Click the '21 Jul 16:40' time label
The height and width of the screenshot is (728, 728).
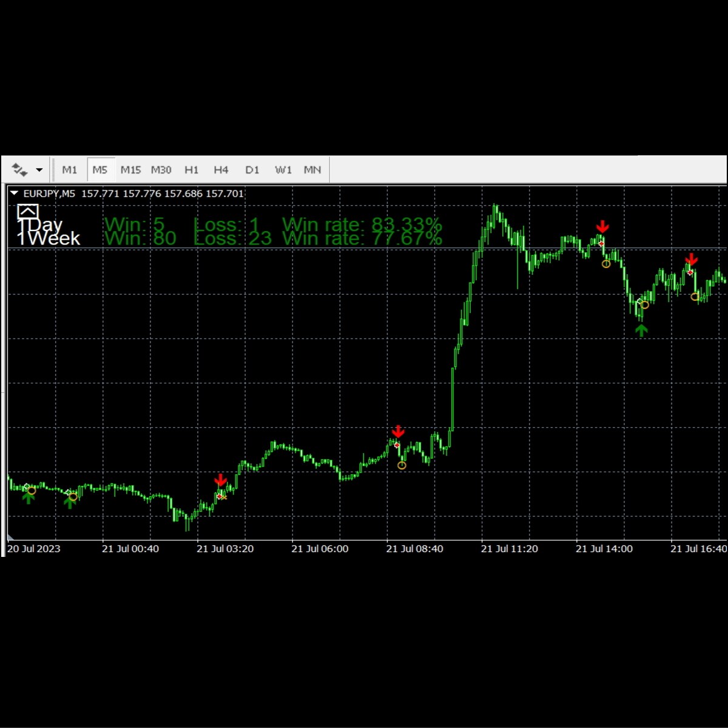point(699,548)
